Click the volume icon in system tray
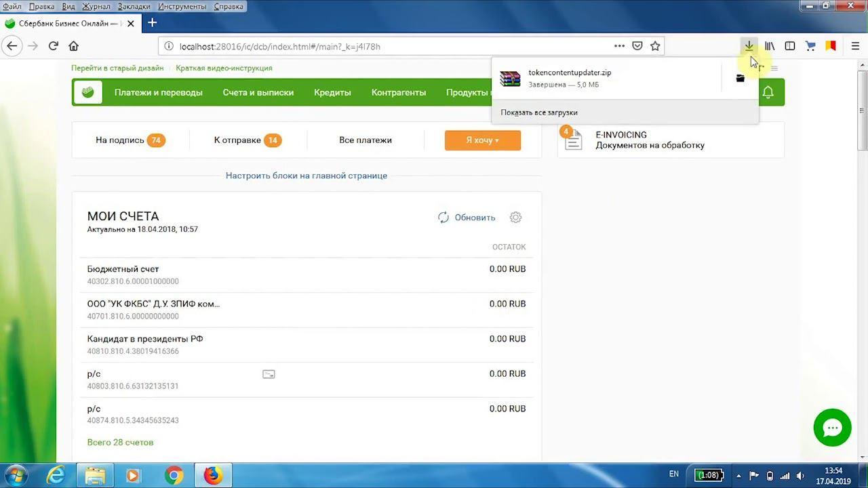Image resolution: width=868 pixels, height=488 pixels. point(800,475)
